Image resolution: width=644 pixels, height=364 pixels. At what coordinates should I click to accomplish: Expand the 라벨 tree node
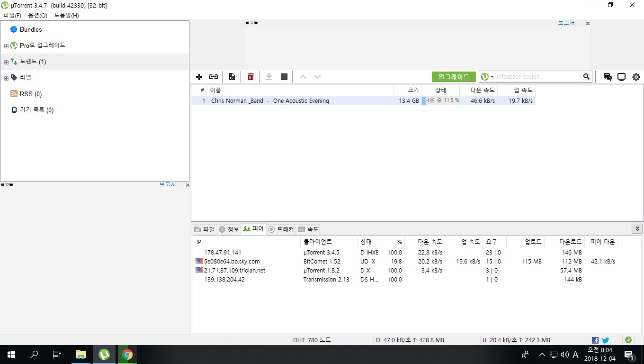coord(6,78)
